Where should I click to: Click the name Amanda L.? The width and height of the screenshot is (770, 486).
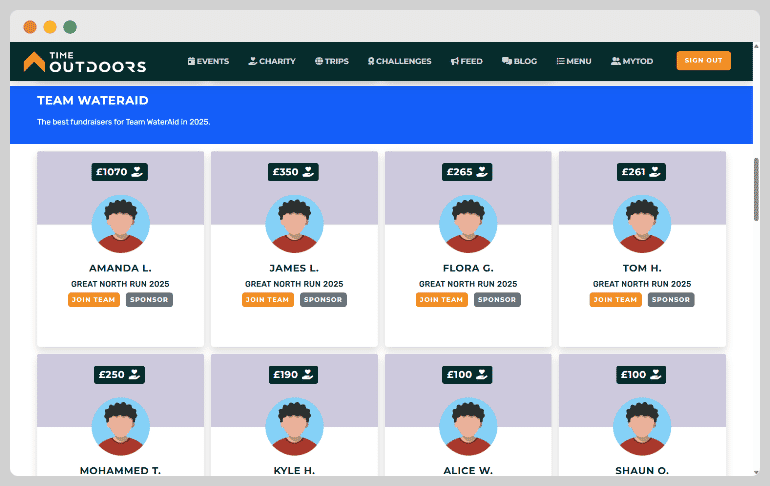pos(120,268)
